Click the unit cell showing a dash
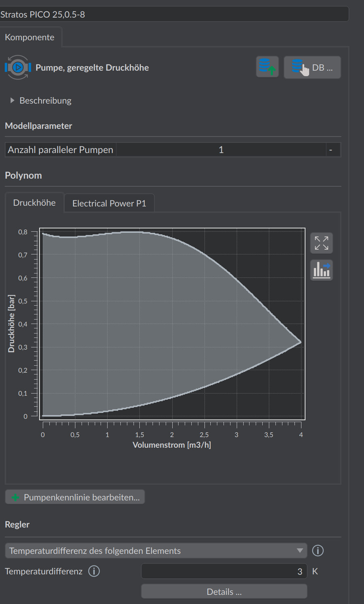Screen dimensions: 364x604 pos(331,150)
